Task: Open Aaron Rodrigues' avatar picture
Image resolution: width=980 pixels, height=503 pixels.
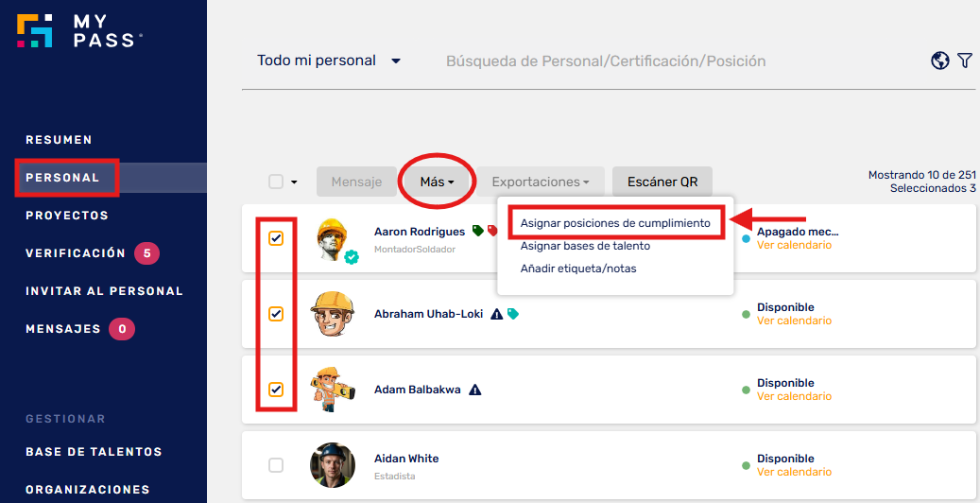Action: coord(333,239)
